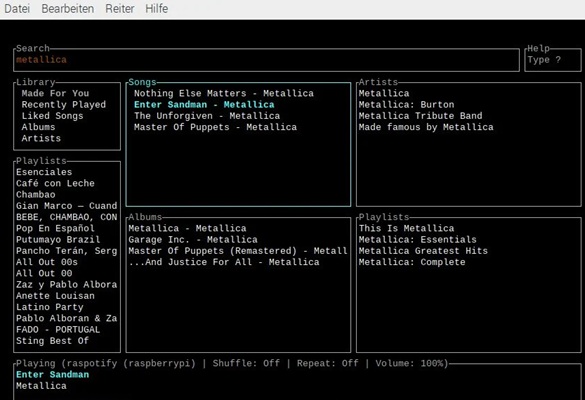Click the now-playing artist Metallica
The image size is (585, 400).
coord(41,386)
